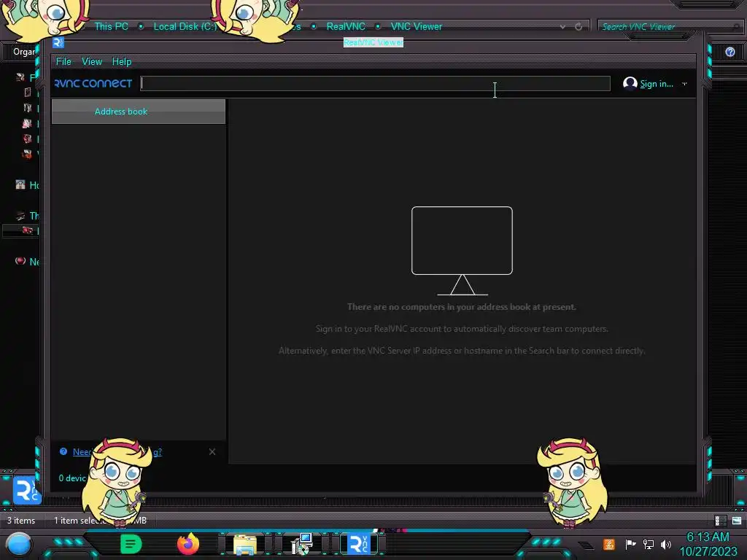Image resolution: width=747 pixels, height=560 pixels.
Task: Click the VNC Server address search field
Action: (375, 83)
